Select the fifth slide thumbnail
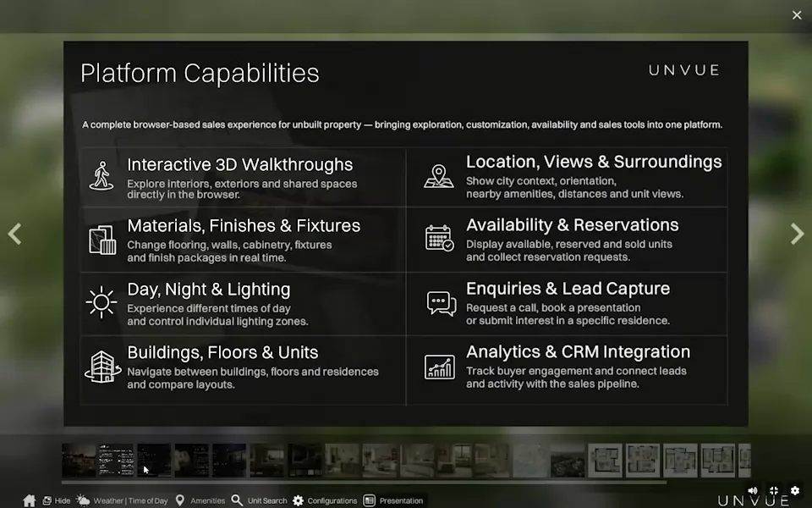This screenshot has height=508, width=812. click(229, 461)
